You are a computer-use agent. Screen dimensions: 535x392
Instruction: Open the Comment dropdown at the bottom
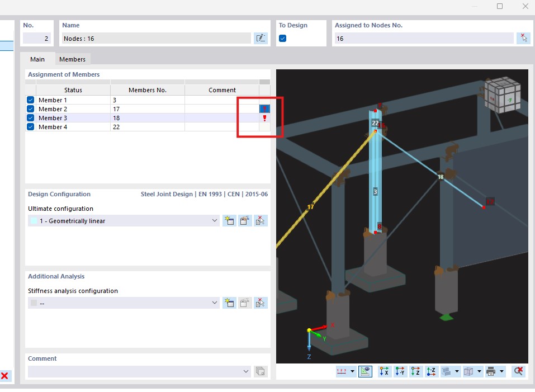(x=247, y=371)
